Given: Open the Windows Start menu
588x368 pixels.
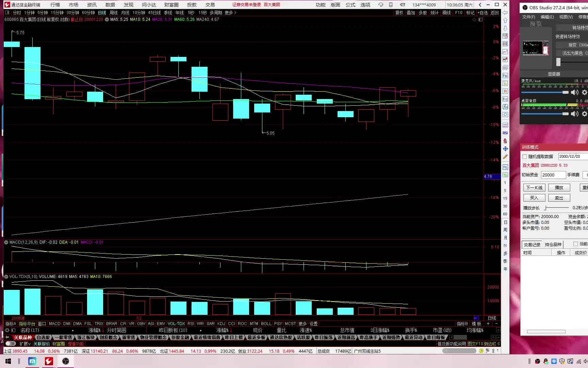Looking at the screenshot, I should tap(8, 361).
